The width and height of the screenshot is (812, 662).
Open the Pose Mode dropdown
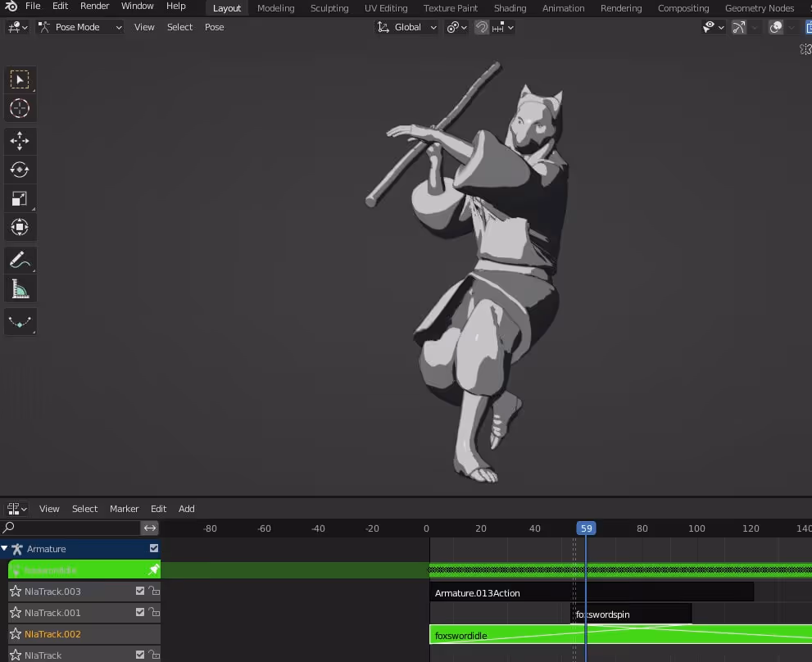[79, 27]
